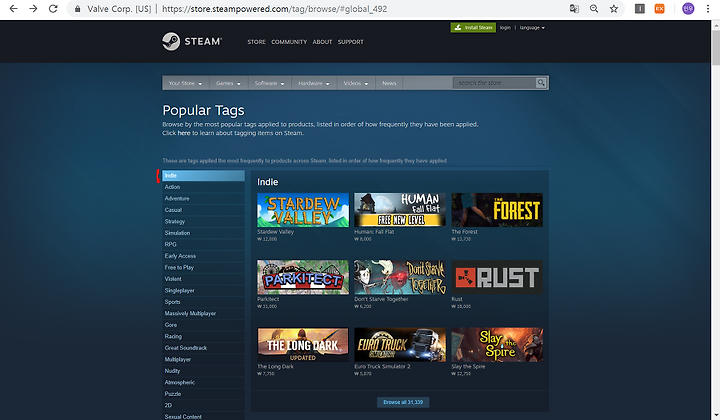
Task: Open the STORE top menu
Action: pos(256,42)
